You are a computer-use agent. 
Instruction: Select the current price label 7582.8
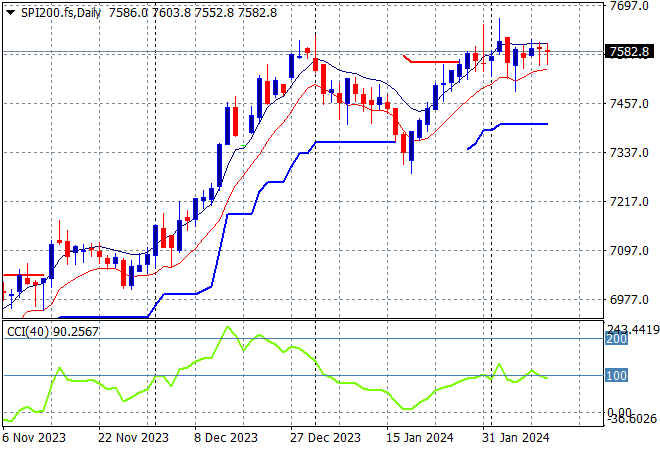[629, 52]
